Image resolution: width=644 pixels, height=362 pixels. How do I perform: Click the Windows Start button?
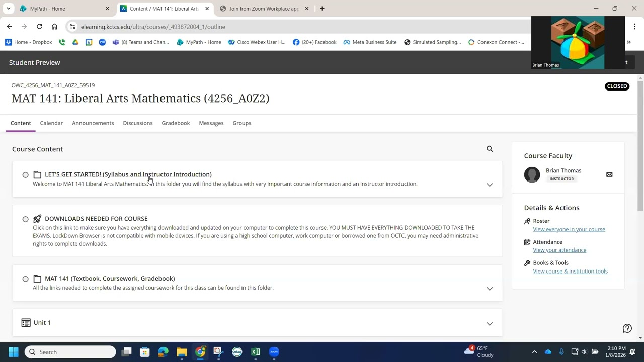pos(14,352)
